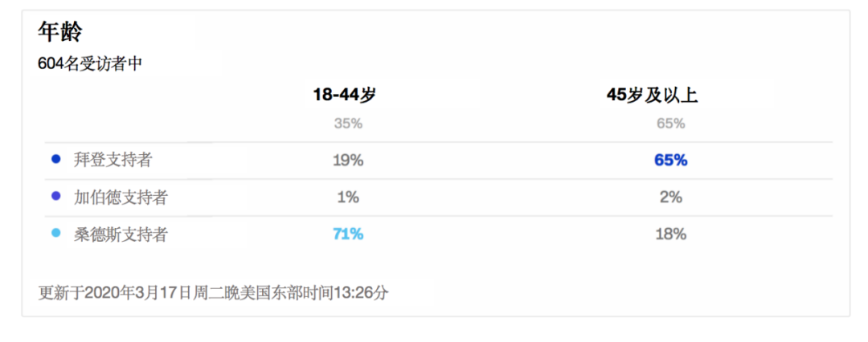This screenshot has width=868, height=342.
Task: Click Sanders' 18% value under 45岁及以上
Action: click(671, 234)
